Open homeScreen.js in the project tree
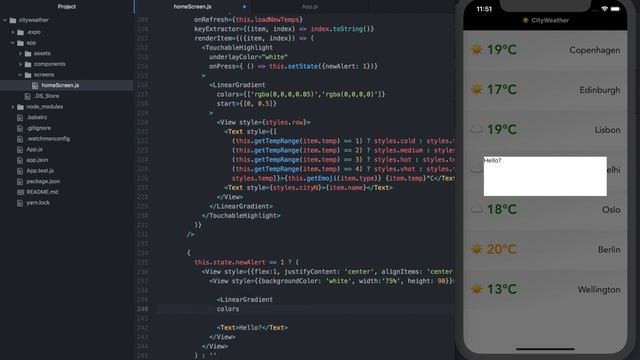 pyautogui.click(x=60, y=85)
